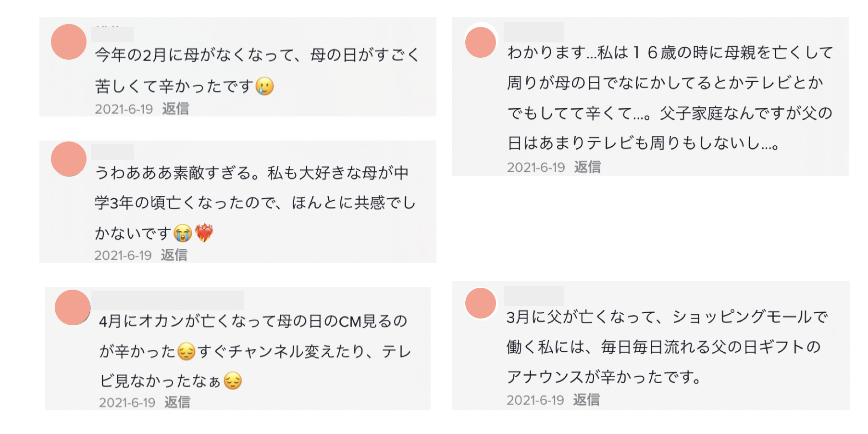Open the blurred username above 4月にオカンが comment
This screenshot has height=434, width=868.
168,300
